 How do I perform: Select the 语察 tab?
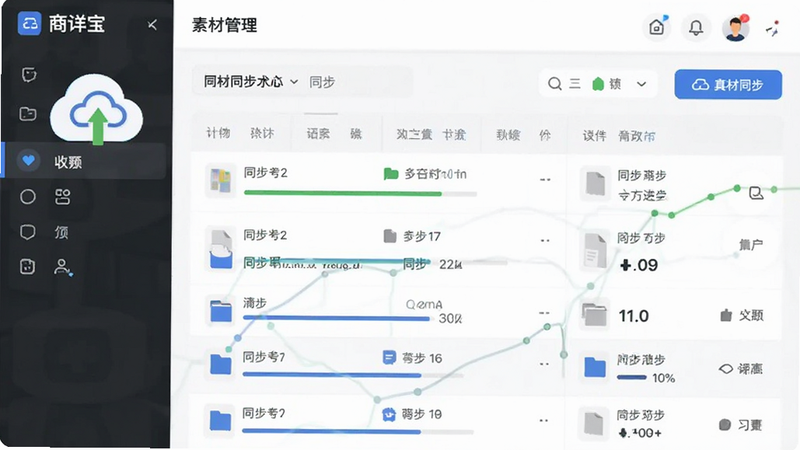pos(318,134)
